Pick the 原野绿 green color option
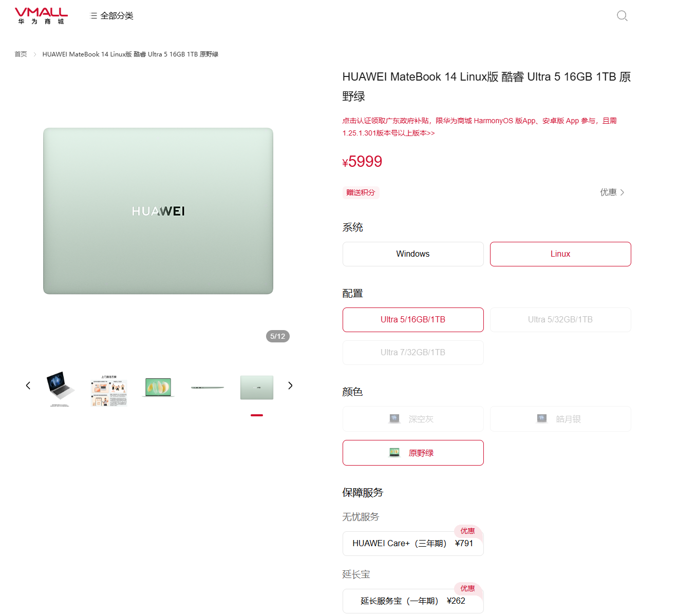The width and height of the screenshot is (678, 616). point(413,453)
